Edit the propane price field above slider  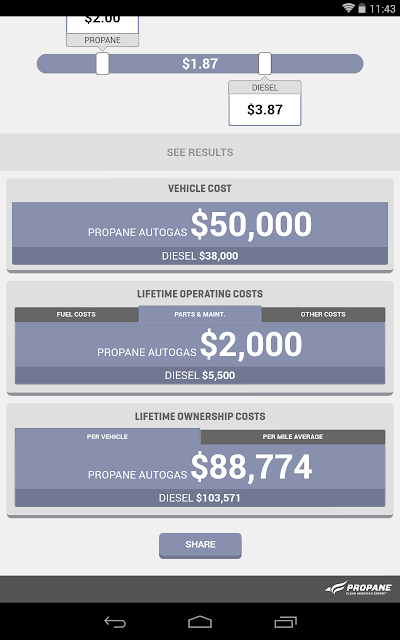click(102, 23)
